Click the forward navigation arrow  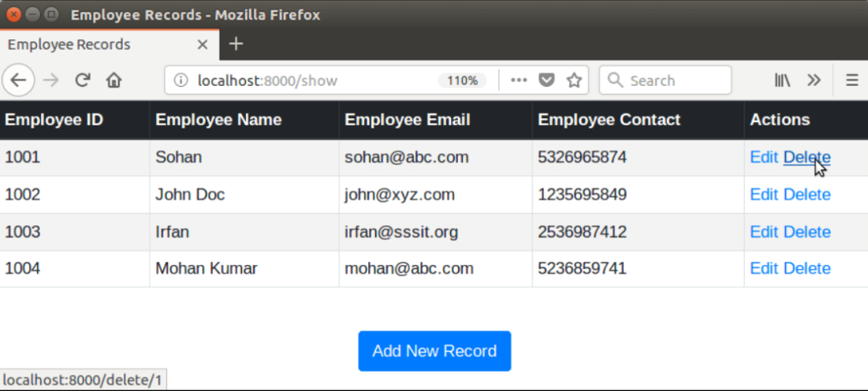(51, 80)
